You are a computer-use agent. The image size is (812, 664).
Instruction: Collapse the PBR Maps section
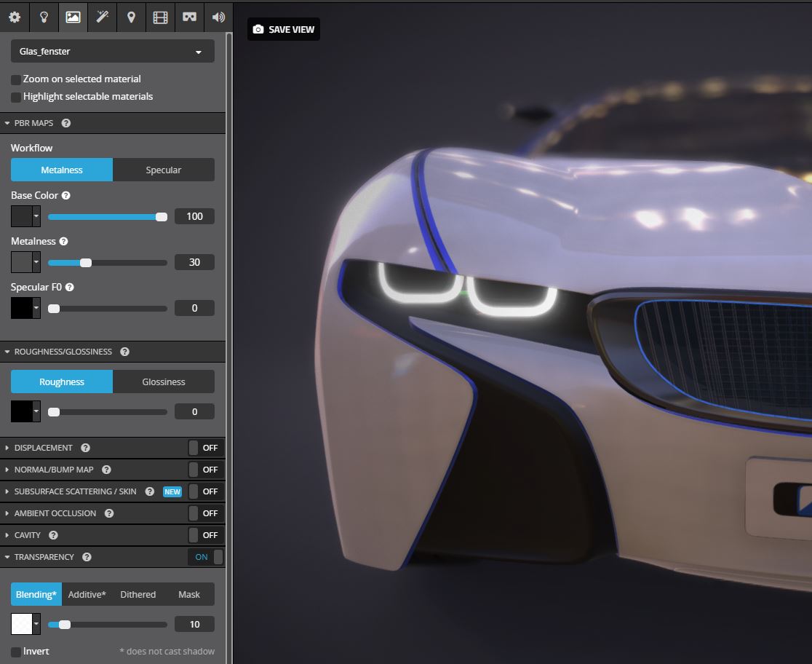pyautogui.click(x=7, y=123)
